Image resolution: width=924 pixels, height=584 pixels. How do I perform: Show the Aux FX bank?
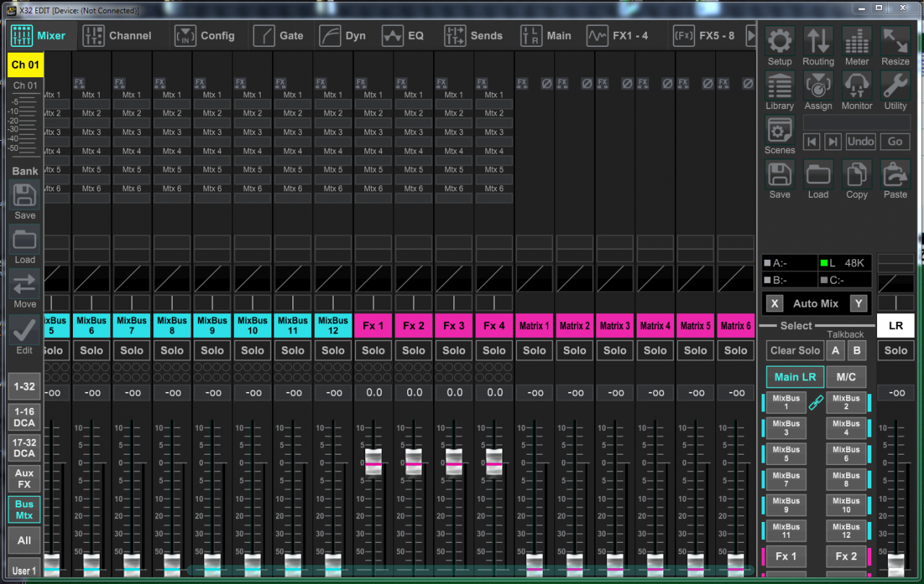pyautogui.click(x=25, y=479)
